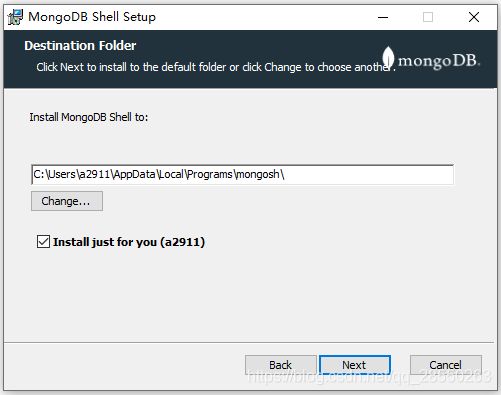Screen dimensions: 501x395
Task: Proceed with the Next button
Action: [x=355, y=365]
